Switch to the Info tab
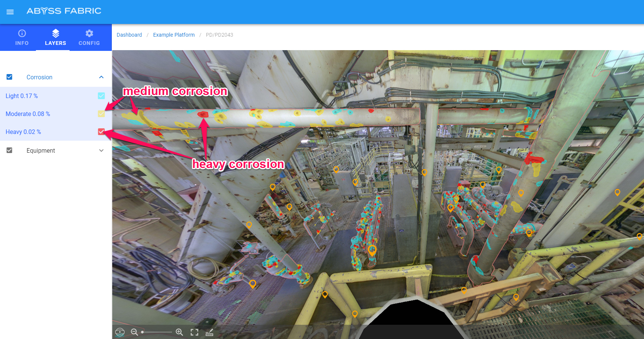 coord(22,37)
